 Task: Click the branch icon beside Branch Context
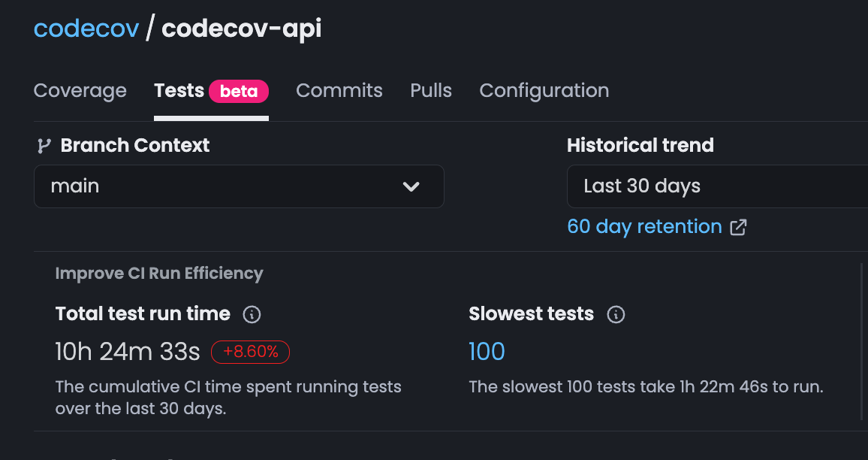(x=44, y=145)
